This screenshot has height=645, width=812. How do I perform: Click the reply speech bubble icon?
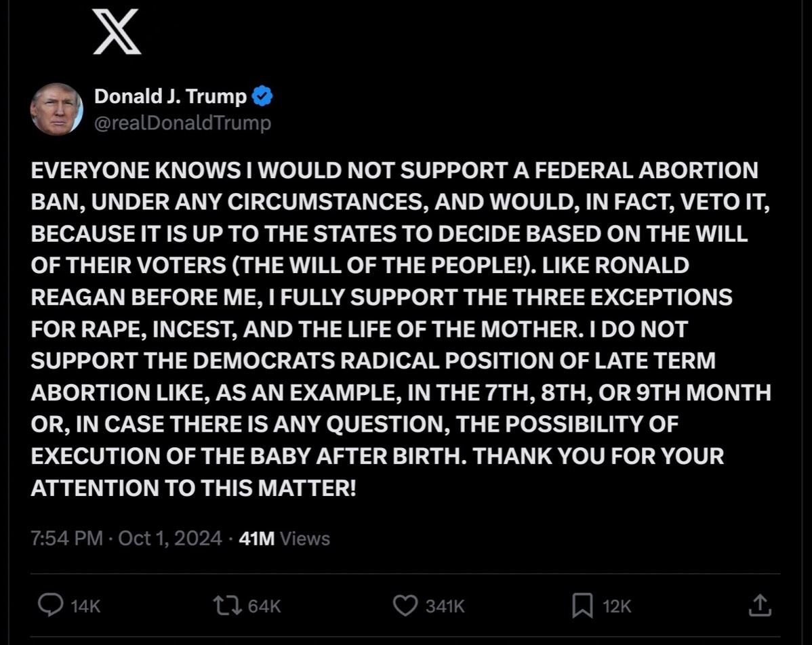[x=50, y=605]
